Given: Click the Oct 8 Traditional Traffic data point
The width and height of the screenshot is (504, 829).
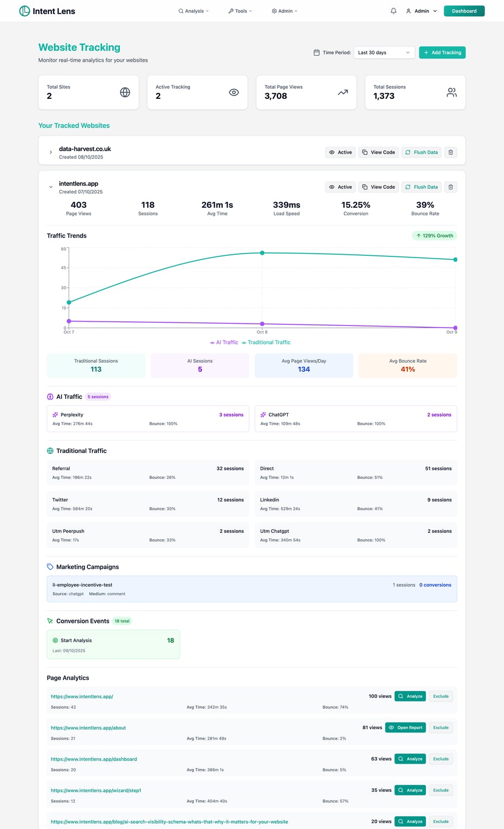Looking at the screenshot, I should click(x=262, y=253).
